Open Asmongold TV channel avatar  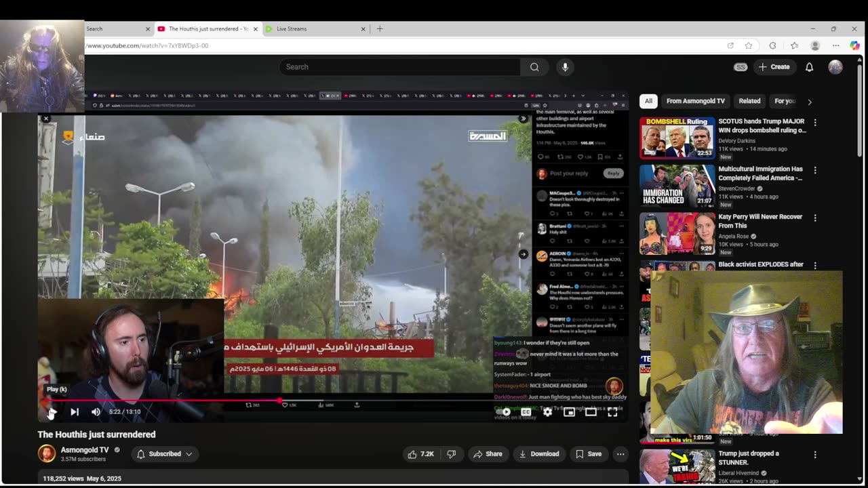(47, 453)
